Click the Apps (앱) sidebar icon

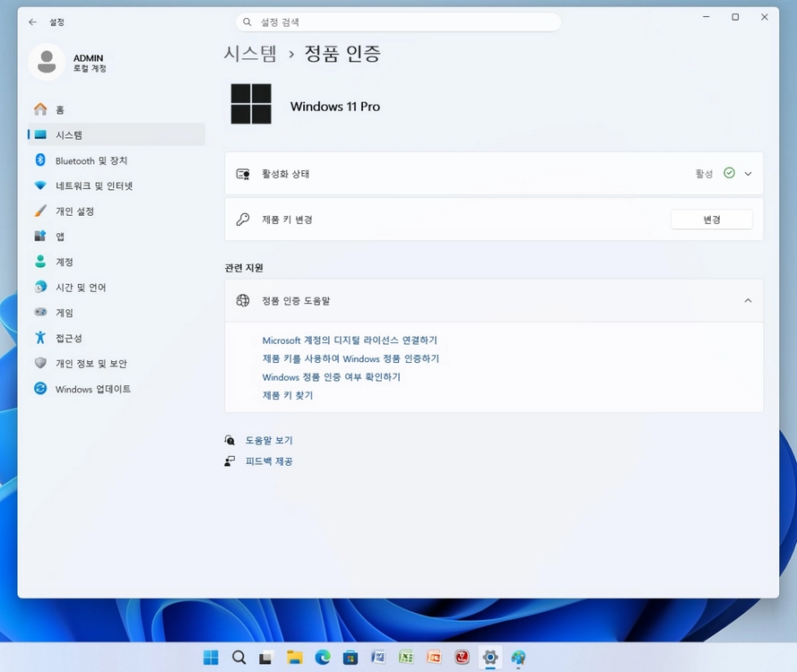tap(40, 236)
